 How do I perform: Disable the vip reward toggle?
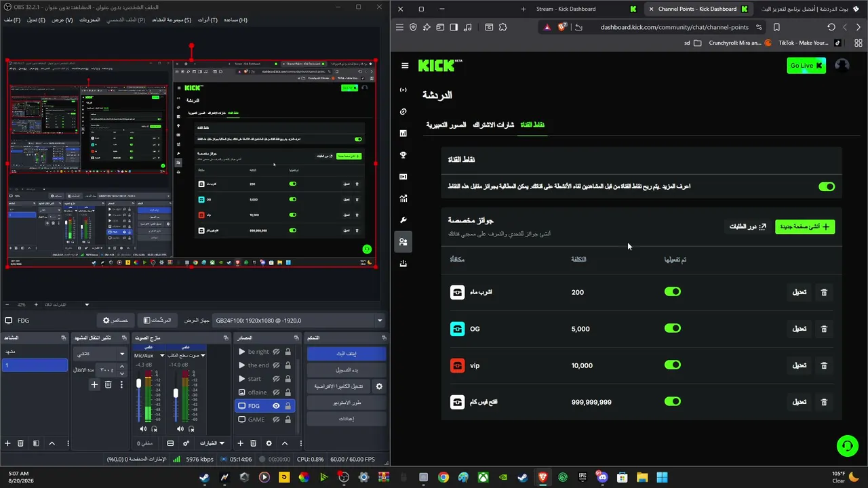pyautogui.click(x=673, y=365)
